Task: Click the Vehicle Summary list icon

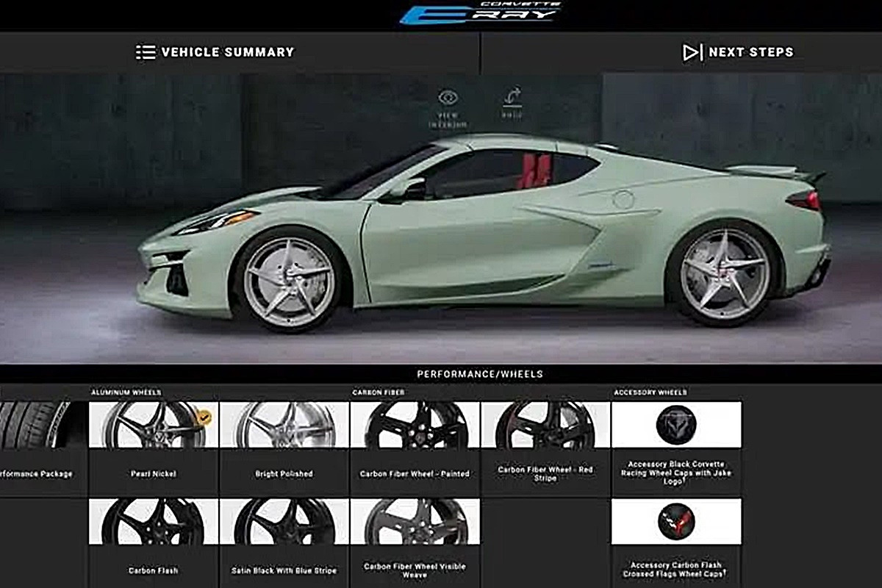Action: pos(146,52)
